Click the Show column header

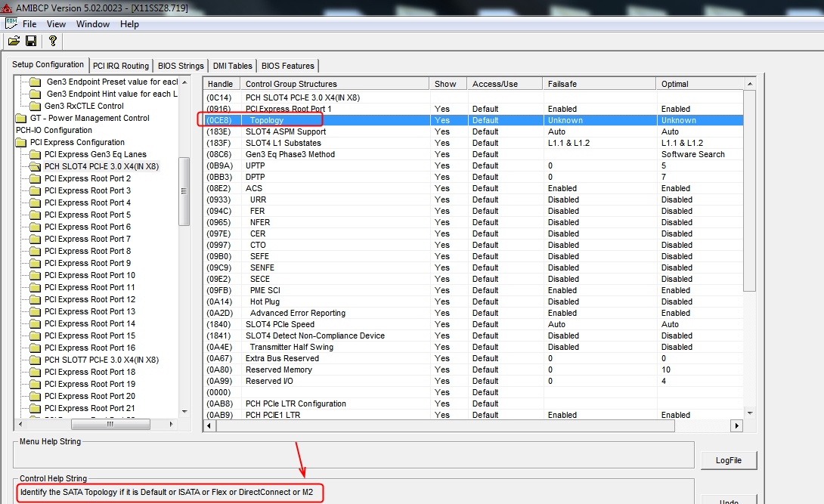[x=448, y=84]
